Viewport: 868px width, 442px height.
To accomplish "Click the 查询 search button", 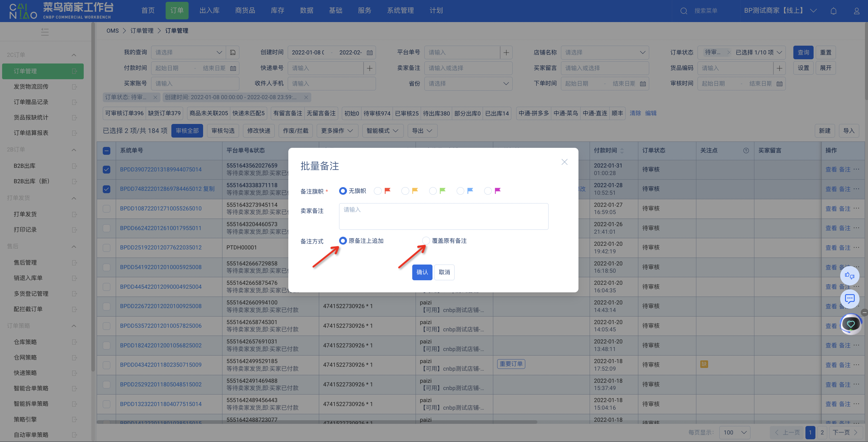I will tap(803, 52).
